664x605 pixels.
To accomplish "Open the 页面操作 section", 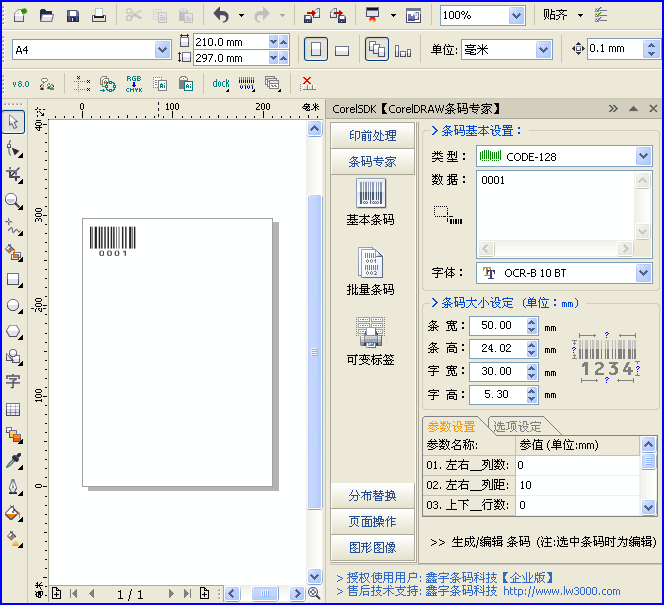I will point(373,522).
